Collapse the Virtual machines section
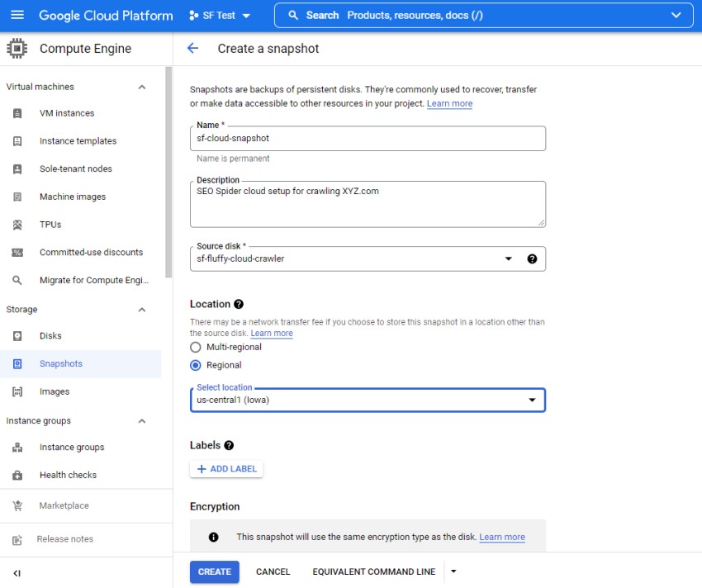The width and height of the screenshot is (702, 588). coord(141,87)
